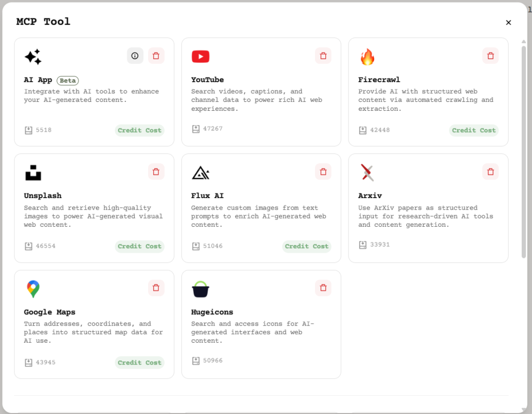
Task: Click the vertical scrollbar thumb
Action: coord(524,152)
